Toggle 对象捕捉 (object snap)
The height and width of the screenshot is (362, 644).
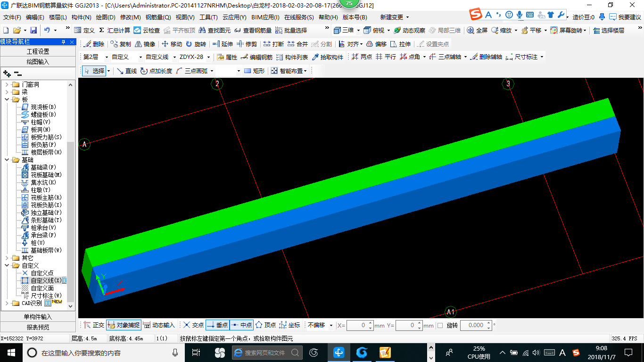click(x=123, y=325)
